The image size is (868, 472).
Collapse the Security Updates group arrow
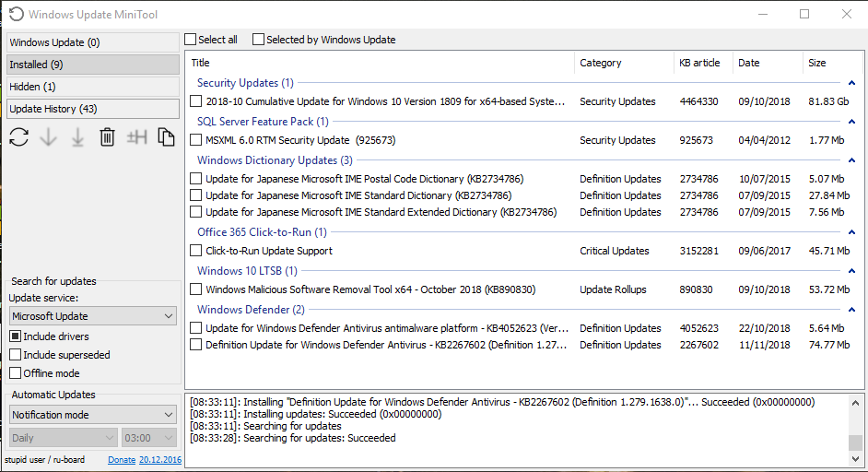[x=852, y=83]
